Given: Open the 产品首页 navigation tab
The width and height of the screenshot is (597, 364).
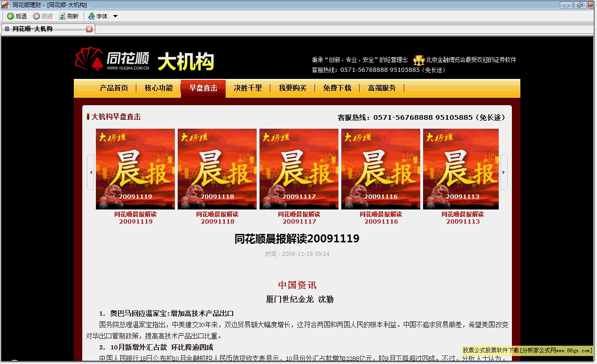Looking at the screenshot, I should 114,88.
